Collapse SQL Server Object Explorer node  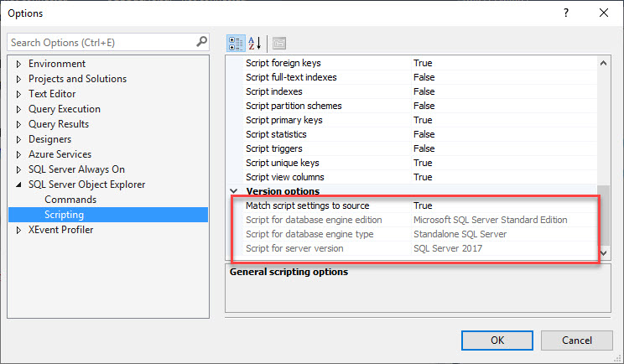point(18,185)
